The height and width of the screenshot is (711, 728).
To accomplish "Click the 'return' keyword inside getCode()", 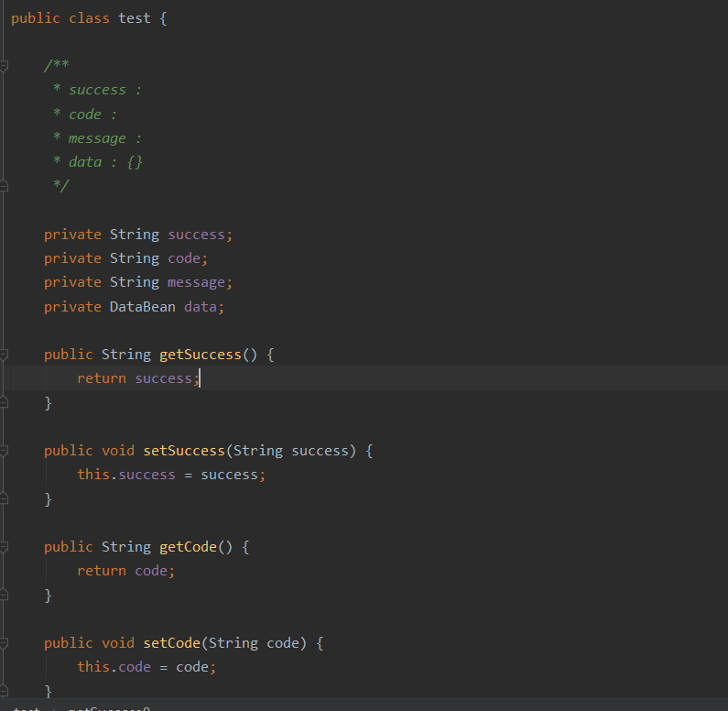I will [102, 571].
